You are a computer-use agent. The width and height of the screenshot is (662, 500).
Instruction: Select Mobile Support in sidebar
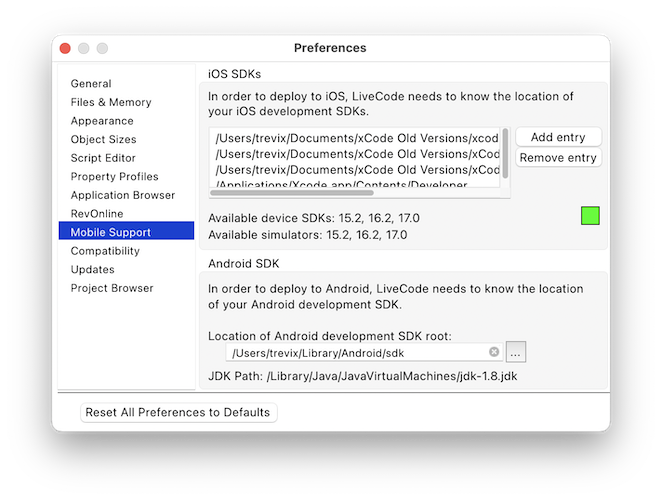111,233
